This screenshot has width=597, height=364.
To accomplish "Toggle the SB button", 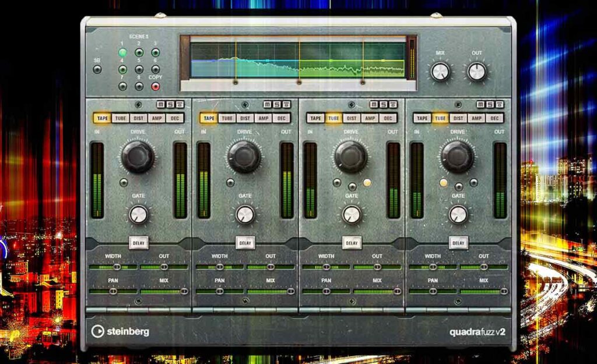I will (x=97, y=69).
